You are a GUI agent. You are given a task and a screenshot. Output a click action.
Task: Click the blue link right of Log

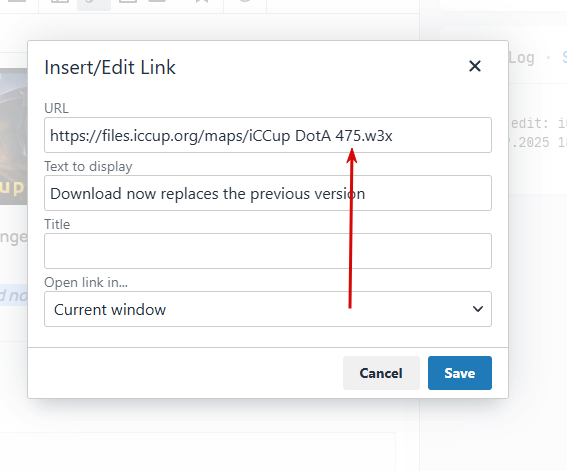coord(564,58)
